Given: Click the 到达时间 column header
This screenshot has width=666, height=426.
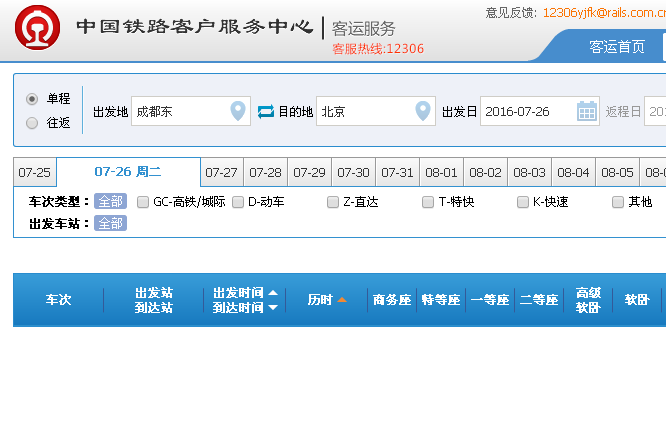Looking at the screenshot, I should [x=238, y=307].
